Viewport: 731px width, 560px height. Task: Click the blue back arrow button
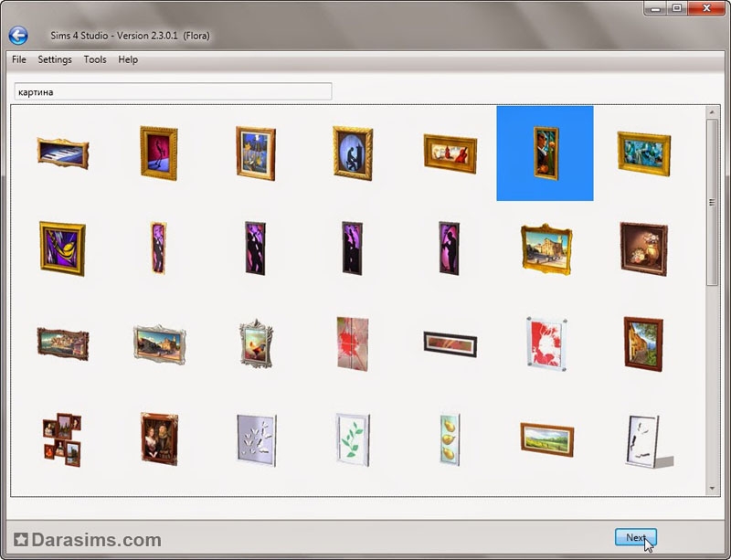click(x=18, y=36)
